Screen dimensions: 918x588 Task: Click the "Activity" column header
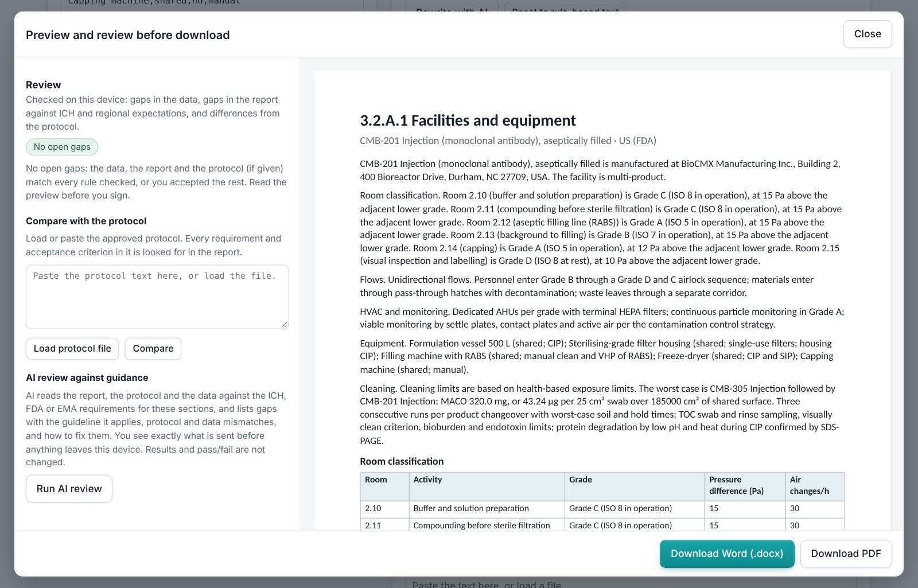(x=487, y=486)
